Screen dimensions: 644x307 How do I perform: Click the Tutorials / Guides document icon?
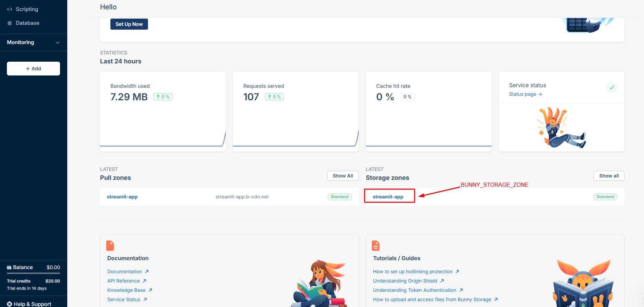[376, 246]
